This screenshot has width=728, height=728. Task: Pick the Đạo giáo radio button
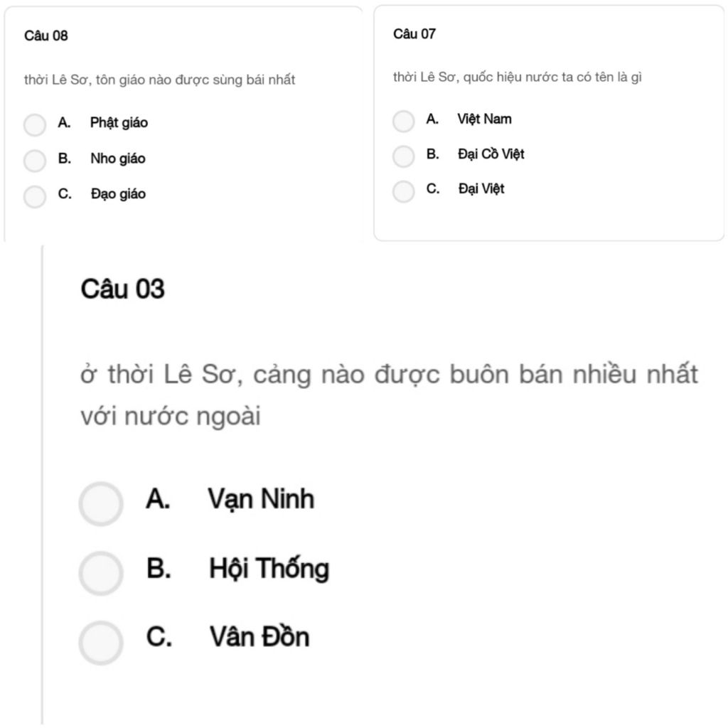click(35, 196)
